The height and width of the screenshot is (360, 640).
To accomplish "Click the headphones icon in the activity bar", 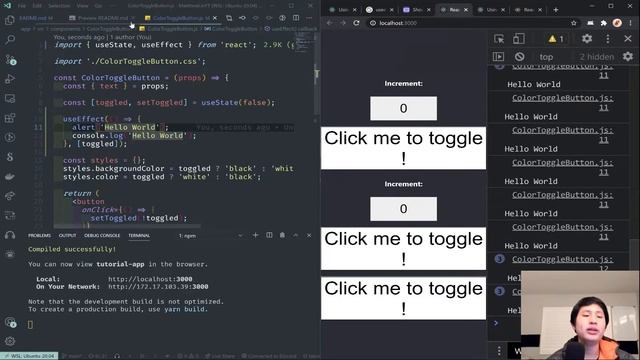I will pos(10,235).
